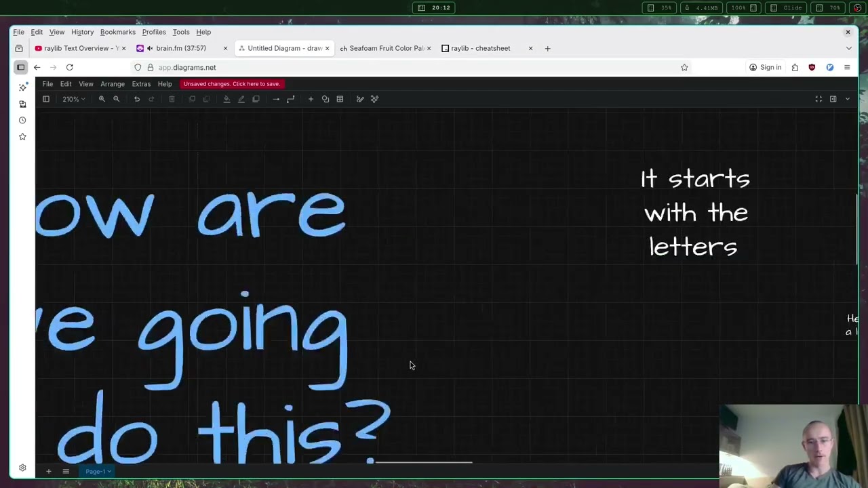Open the Extras menu
The width and height of the screenshot is (868, 488).
141,84
